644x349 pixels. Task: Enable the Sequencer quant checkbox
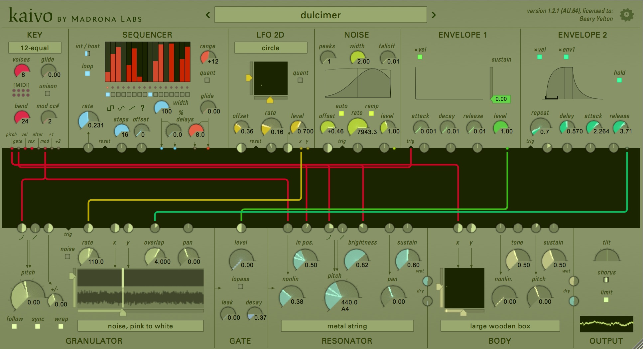point(207,80)
